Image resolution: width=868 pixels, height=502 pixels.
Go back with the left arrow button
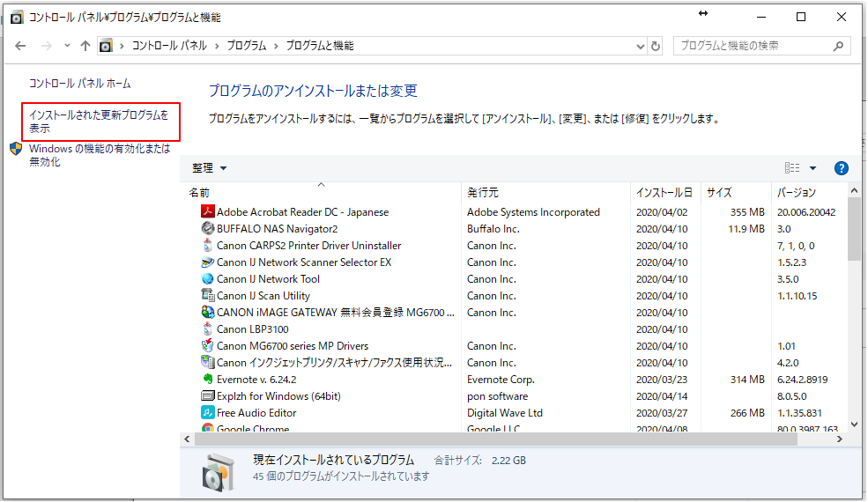[x=20, y=46]
